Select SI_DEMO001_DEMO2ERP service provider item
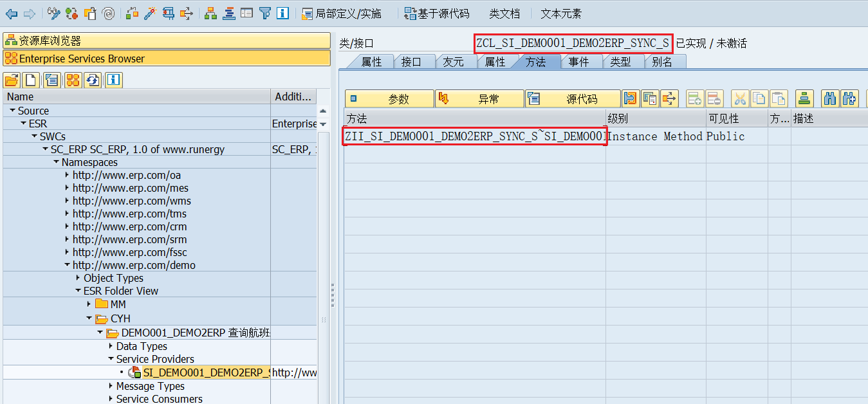Viewport: 868px width, 404px height. (x=207, y=372)
